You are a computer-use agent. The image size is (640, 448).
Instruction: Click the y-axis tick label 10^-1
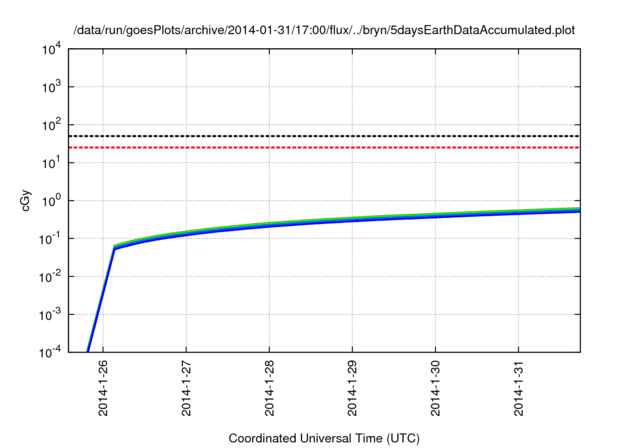[49, 239]
